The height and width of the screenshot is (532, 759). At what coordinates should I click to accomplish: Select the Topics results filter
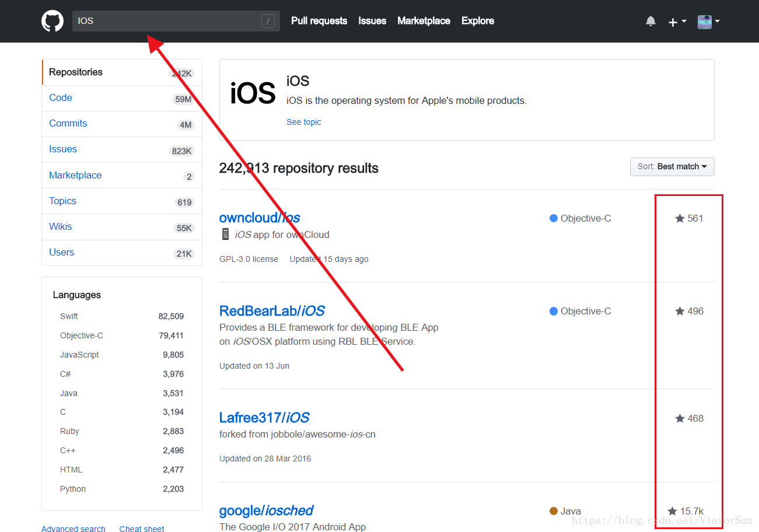point(122,201)
